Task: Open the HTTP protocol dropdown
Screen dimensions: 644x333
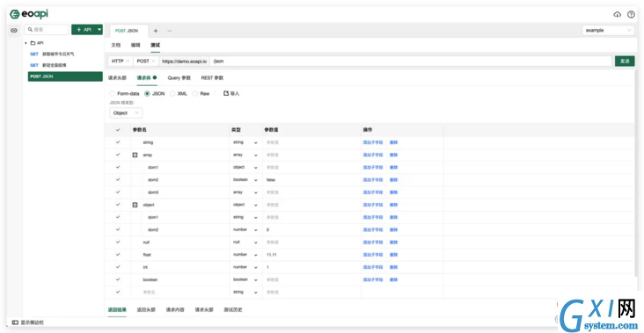Action: pyautogui.click(x=121, y=62)
